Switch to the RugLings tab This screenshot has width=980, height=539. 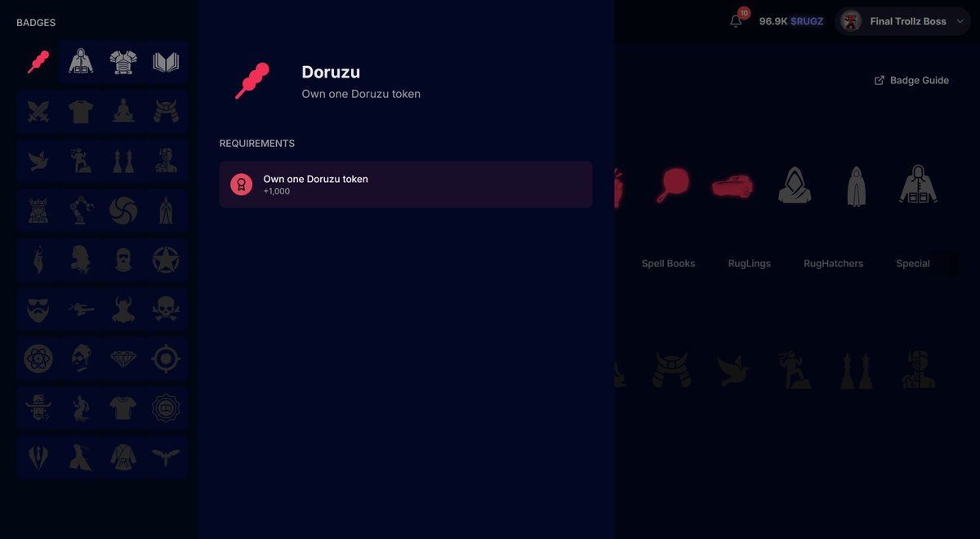tap(749, 263)
